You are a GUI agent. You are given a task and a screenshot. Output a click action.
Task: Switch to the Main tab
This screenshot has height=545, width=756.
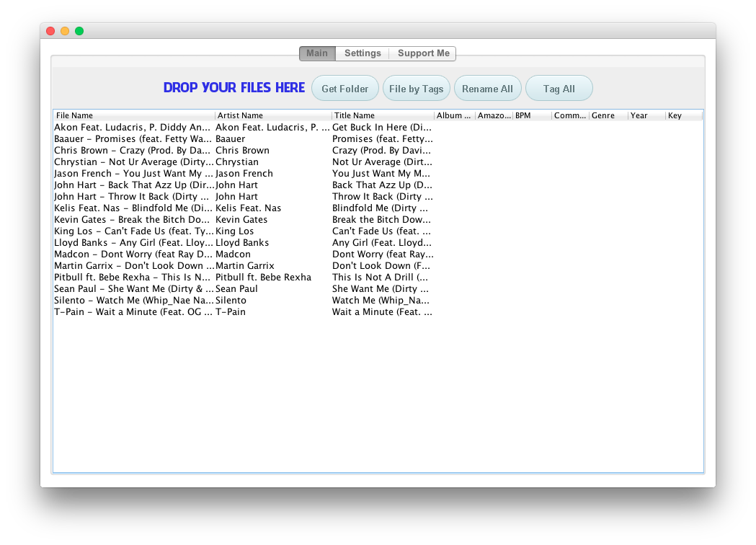click(317, 53)
